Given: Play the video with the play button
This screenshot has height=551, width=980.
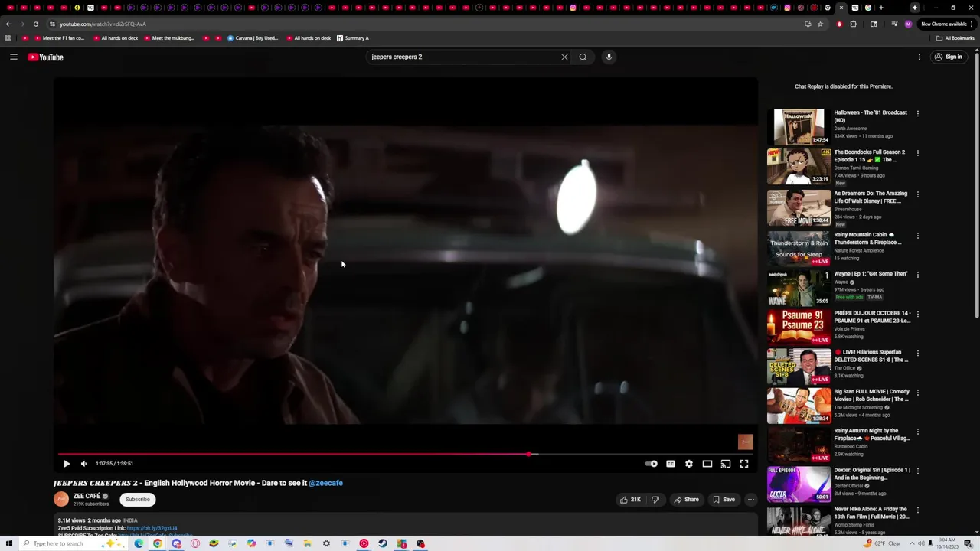Looking at the screenshot, I should pyautogui.click(x=67, y=463).
